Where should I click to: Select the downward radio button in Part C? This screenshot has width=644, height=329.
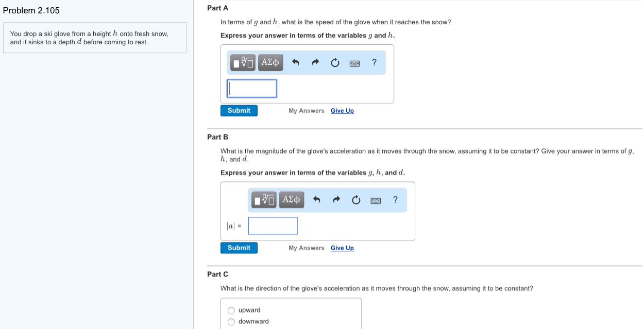pos(231,321)
